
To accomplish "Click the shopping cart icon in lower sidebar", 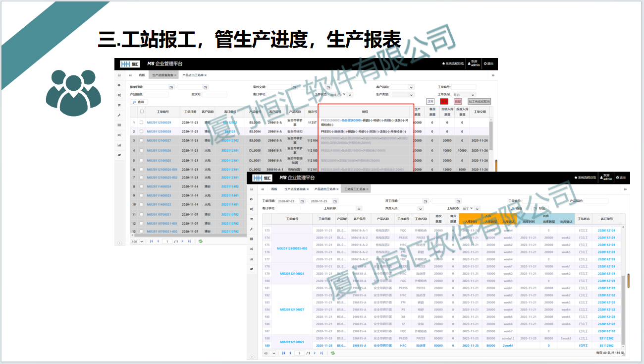I will click(x=251, y=219).
